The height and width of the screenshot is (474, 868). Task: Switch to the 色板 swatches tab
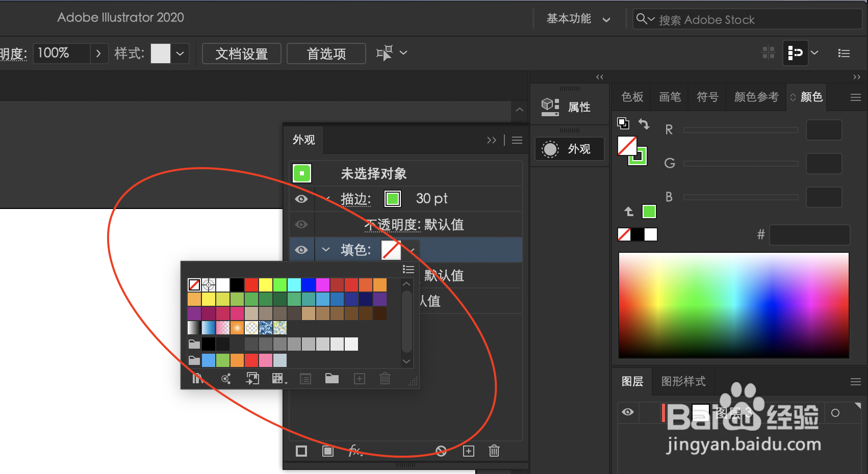(x=632, y=97)
